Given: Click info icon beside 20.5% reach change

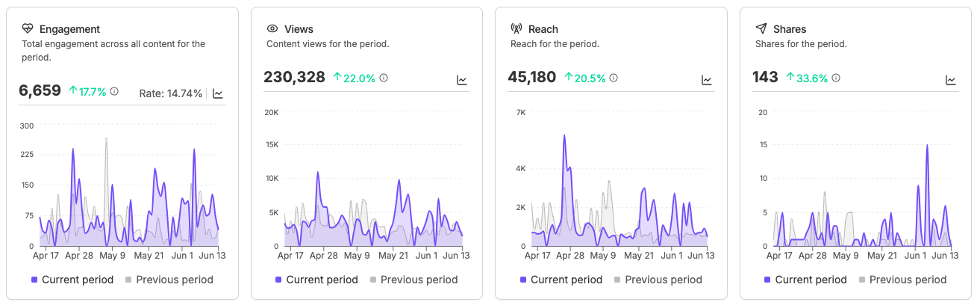Looking at the screenshot, I should [x=614, y=78].
